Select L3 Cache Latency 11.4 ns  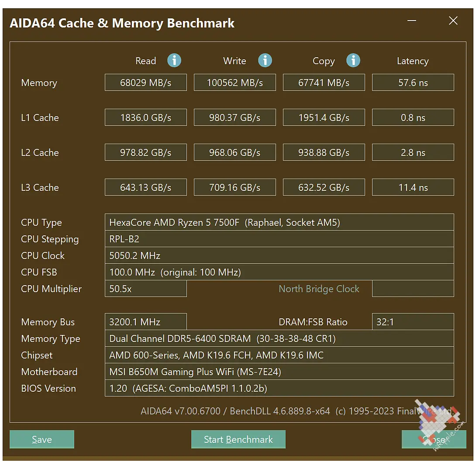click(x=413, y=187)
